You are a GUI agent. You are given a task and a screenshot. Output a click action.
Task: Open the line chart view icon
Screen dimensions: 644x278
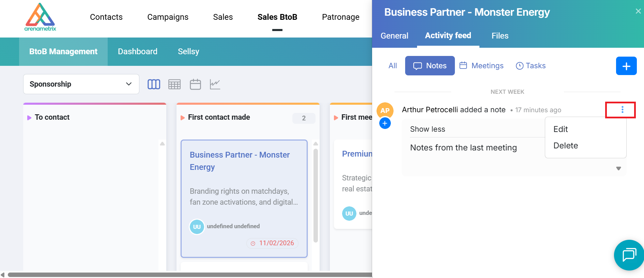pos(215,84)
